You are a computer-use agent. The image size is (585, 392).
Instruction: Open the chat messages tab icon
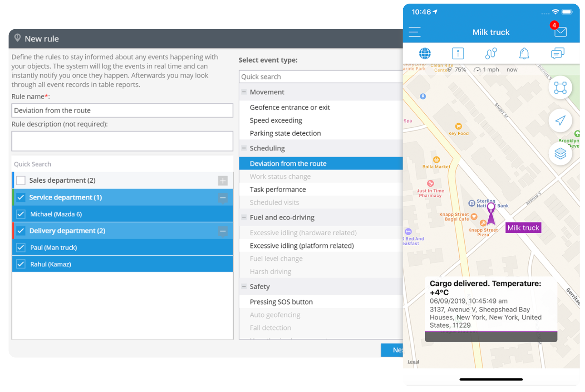557,54
